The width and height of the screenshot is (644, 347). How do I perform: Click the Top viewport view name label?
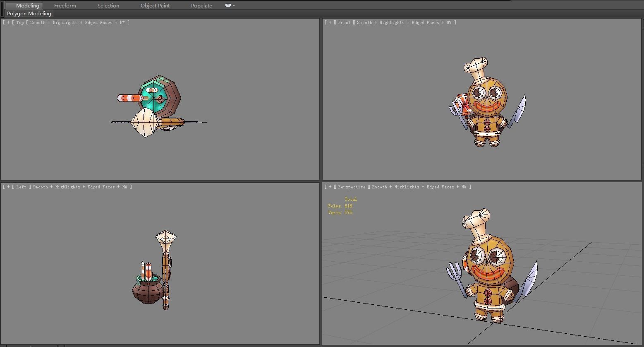tap(20, 22)
